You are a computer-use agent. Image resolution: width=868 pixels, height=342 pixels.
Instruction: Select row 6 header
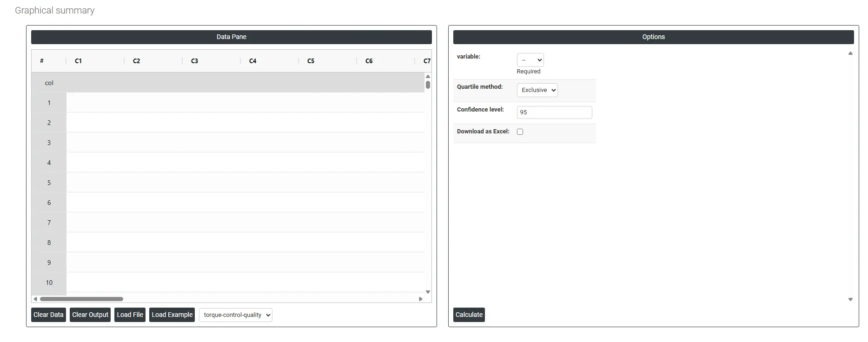coord(49,203)
